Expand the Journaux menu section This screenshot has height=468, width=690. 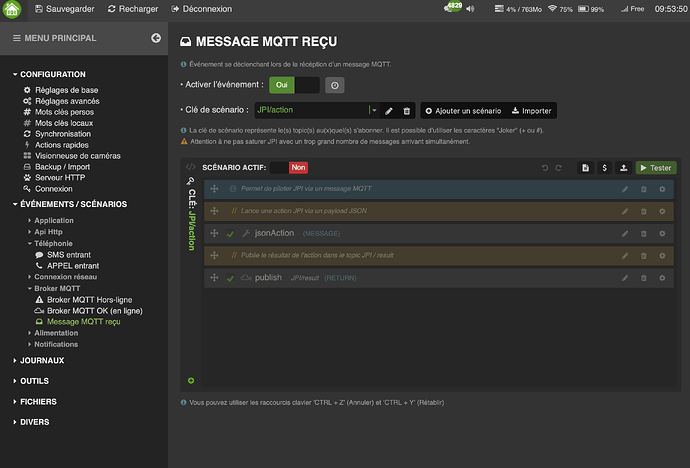42,360
